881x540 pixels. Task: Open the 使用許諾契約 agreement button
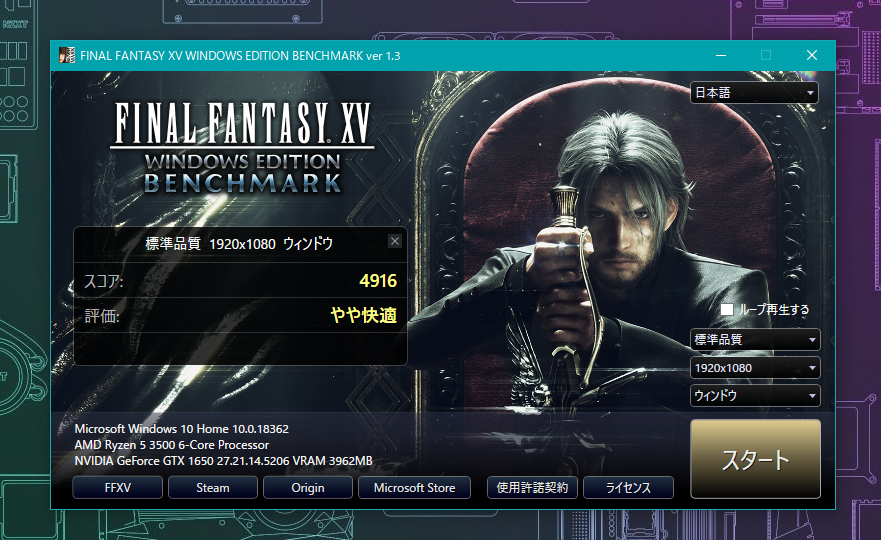532,488
